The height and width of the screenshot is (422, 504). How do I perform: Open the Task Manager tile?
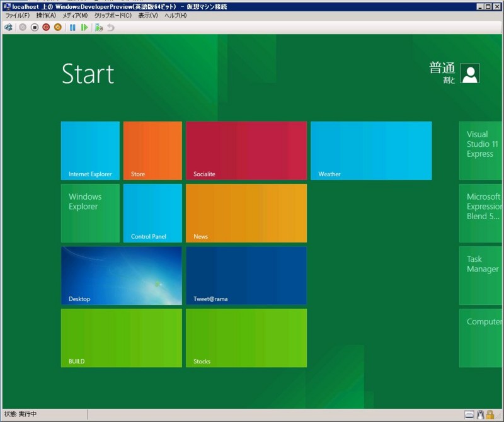pos(480,275)
